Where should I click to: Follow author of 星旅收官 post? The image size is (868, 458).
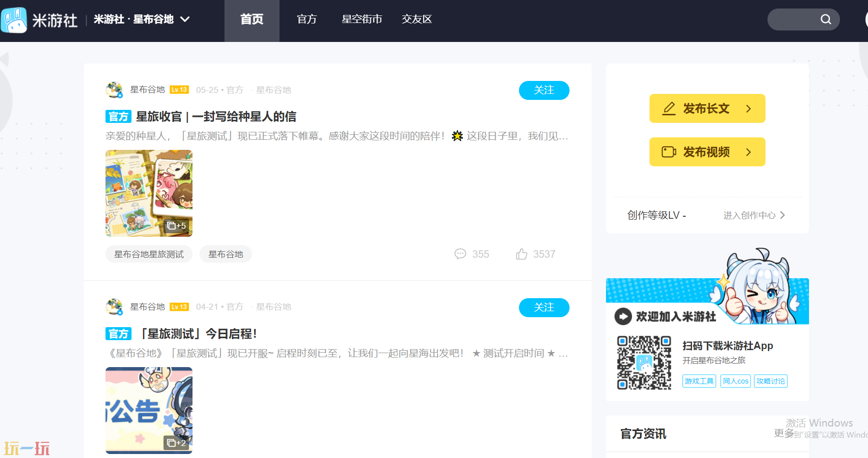coord(544,90)
